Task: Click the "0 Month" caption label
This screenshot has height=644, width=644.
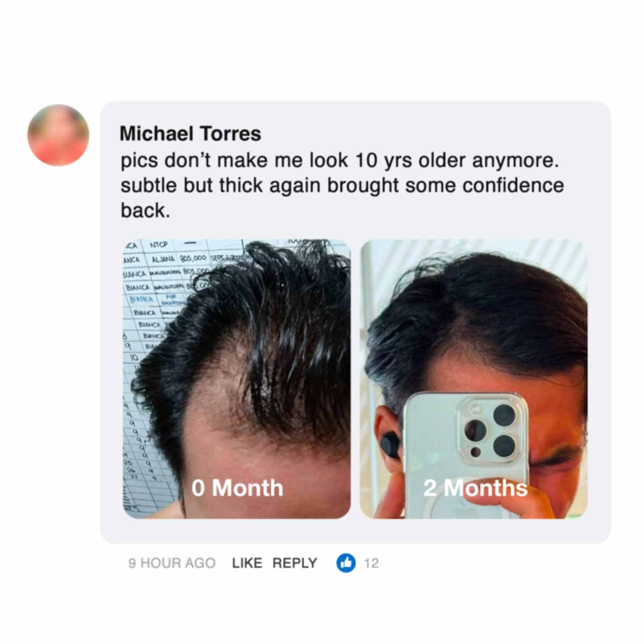Action: (x=237, y=488)
